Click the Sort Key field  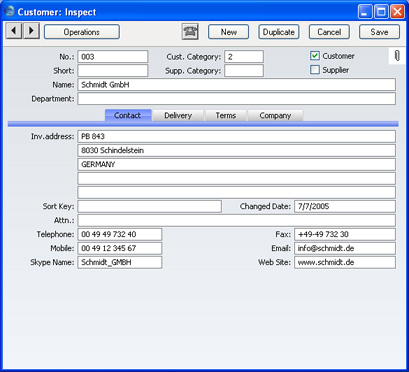click(x=150, y=206)
